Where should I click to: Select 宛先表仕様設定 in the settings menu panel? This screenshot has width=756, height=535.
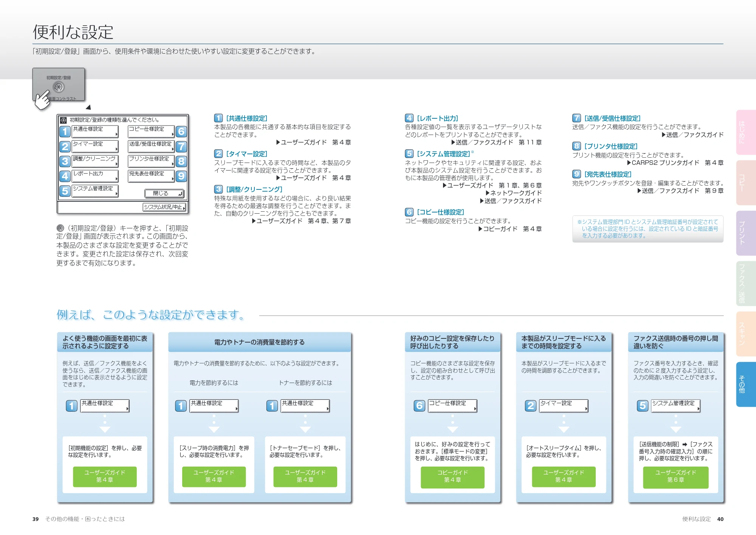point(151,176)
